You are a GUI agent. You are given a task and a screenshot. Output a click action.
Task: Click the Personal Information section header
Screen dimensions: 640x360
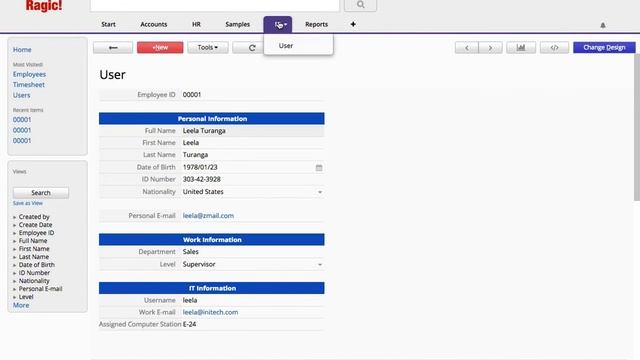click(x=212, y=119)
